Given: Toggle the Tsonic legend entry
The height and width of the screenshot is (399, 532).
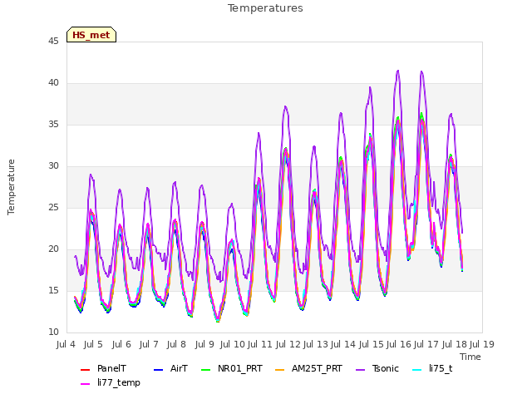Looking at the screenshot, I should click(x=377, y=369).
